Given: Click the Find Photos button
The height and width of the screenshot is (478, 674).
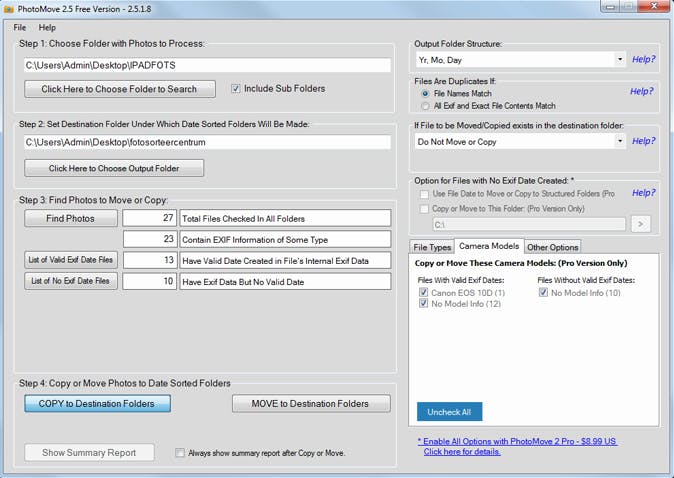Looking at the screenshot, I should tap(70, 218).
